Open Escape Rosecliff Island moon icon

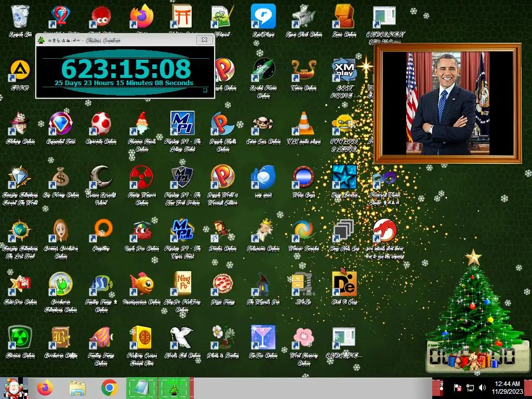pyautogui.click(x=101, y=177)
